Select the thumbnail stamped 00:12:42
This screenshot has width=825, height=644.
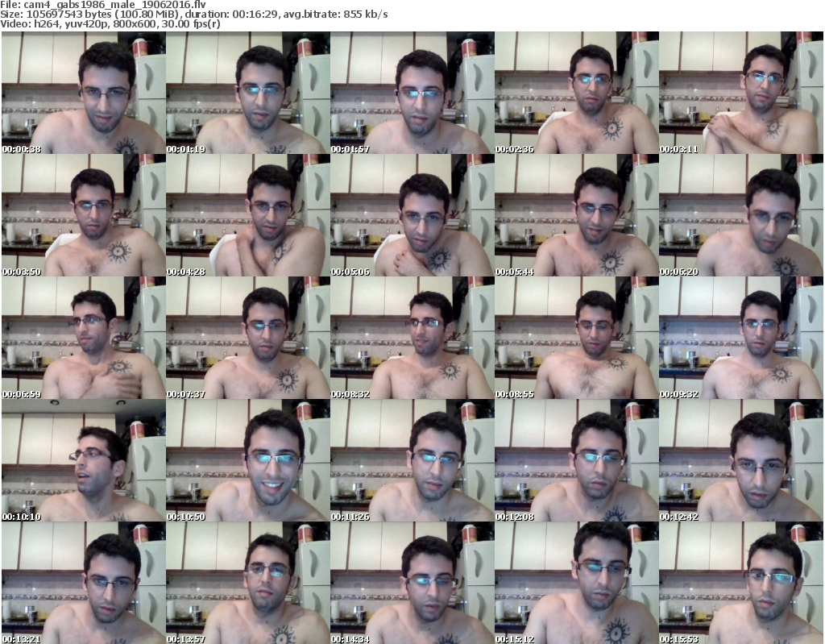click(x=741, y=460)
